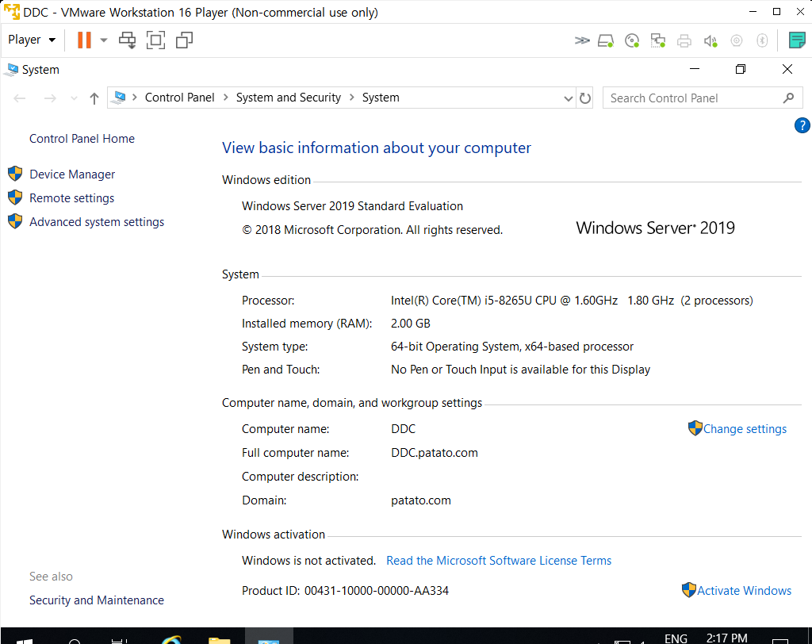812x644 pixels.
Task: Expand the chevron after System and Security
Action: click(351, 98)
